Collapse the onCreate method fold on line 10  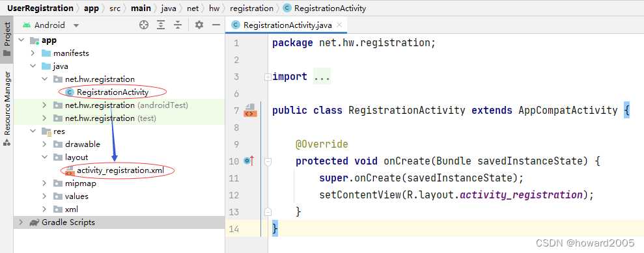pyautogui.click(x=268, y=161)
